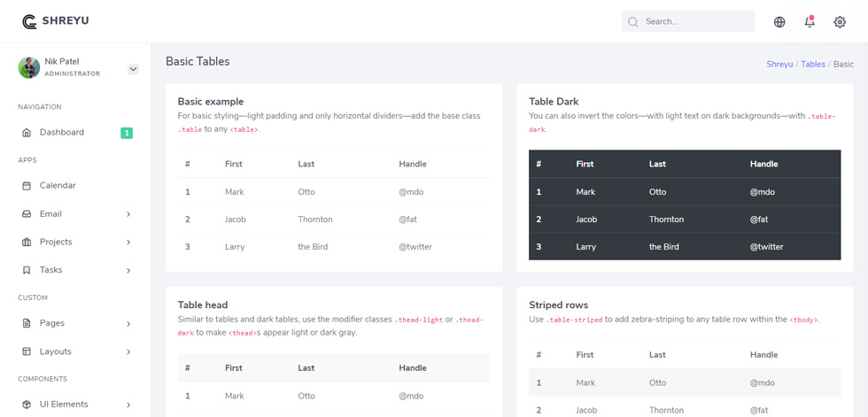Click the UI Elements box icon

point(27,405)
